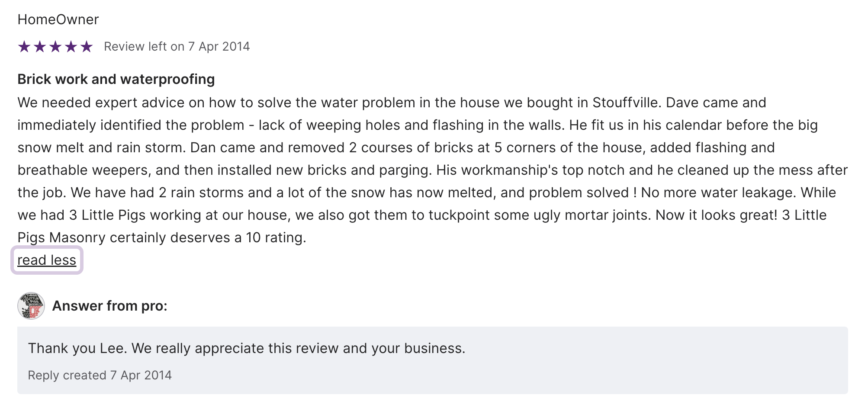Click the Answer from pro heading
Image resolution: width=868 pixels, height=398 pixels.
[x=109, y=306]
